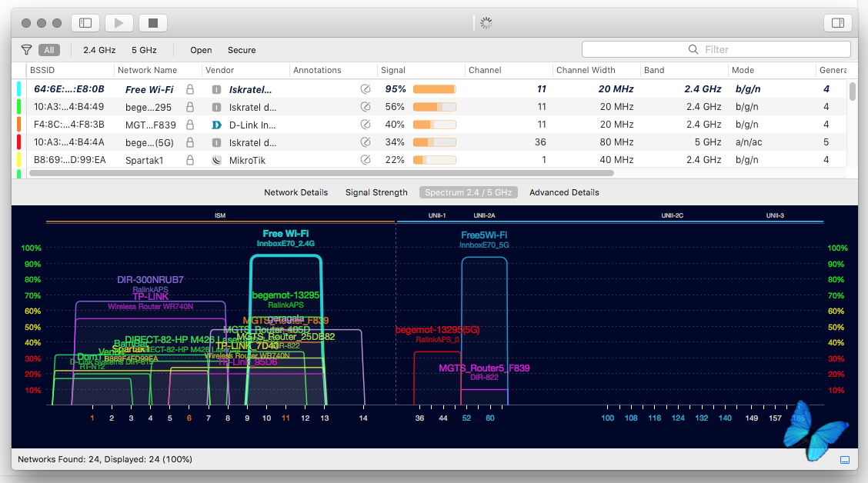Image resolution: width=868 pixels, height=483 pixels.
Task: Sort by the Channel Width column header
Action: pyautogui.click(x=586, y=70)
